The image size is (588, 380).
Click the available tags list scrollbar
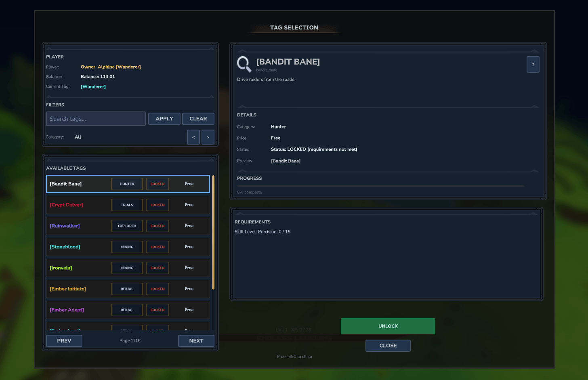tap(213, 232)
